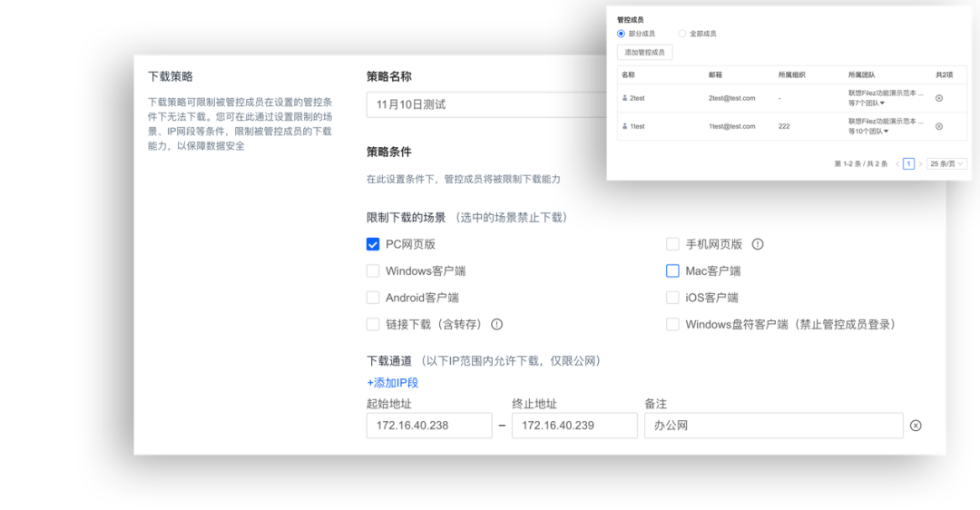Viewport: 980px width, 510px height.
Task: Click email 1test@test.com
Action: tap(732, 126)
